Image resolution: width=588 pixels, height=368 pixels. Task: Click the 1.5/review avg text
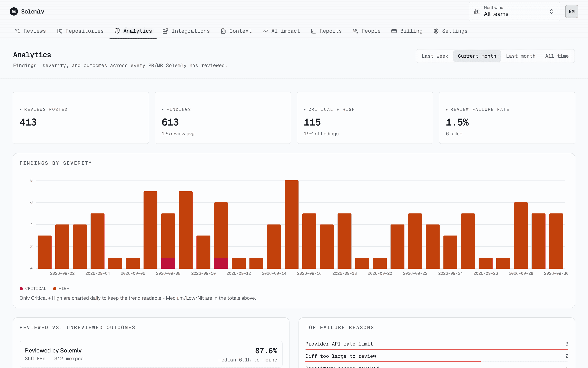tap(178, 134)
